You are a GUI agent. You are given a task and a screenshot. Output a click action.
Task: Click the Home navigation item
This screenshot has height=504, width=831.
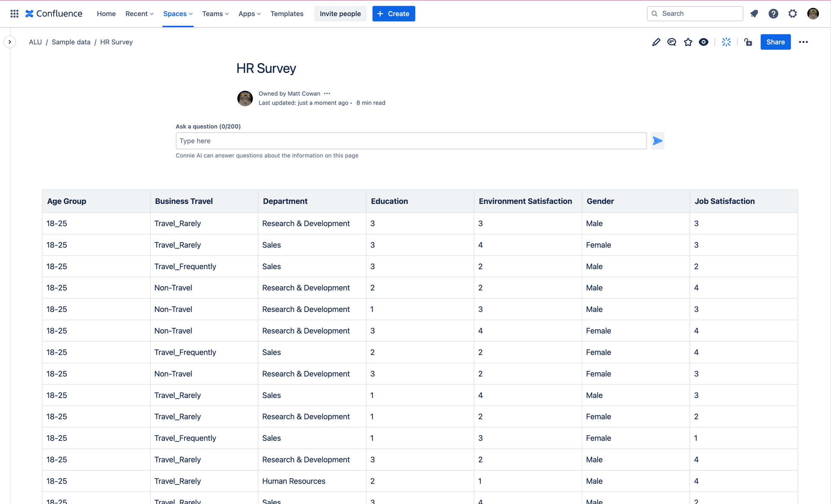(x=106, y=14)
